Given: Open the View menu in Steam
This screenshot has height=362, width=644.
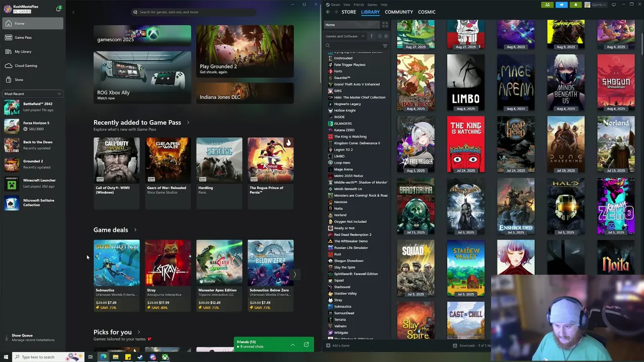Looking at the screenshot, I should 347,5.
